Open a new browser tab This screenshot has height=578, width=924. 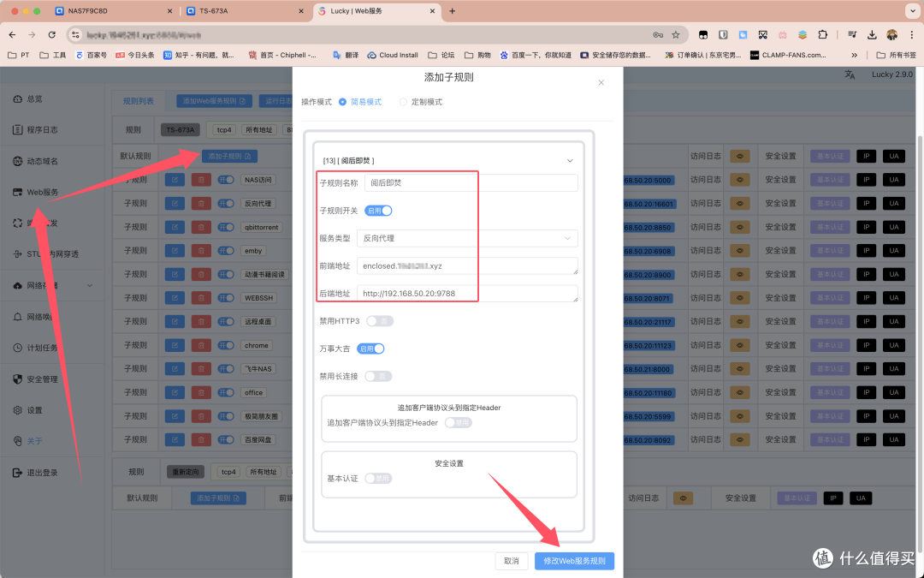(452, 11)
